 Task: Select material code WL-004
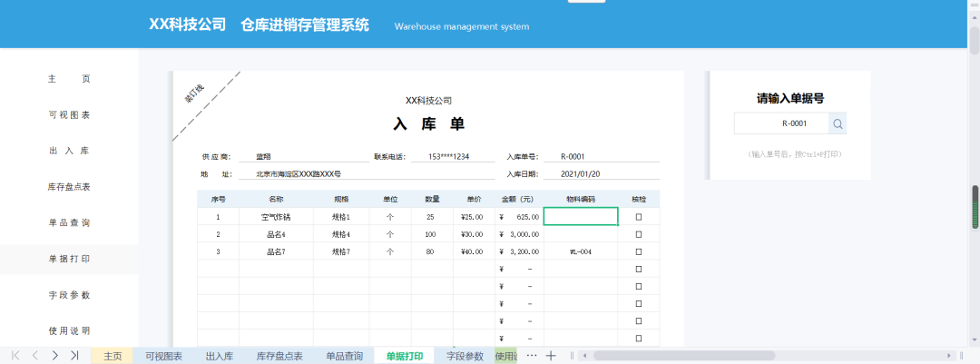click(581, 251)
